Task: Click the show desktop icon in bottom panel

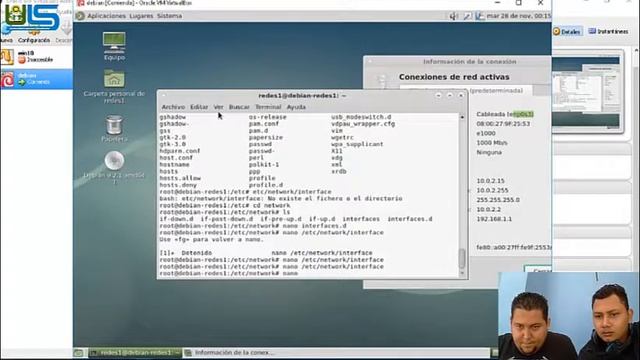Action: click(78, 352)
